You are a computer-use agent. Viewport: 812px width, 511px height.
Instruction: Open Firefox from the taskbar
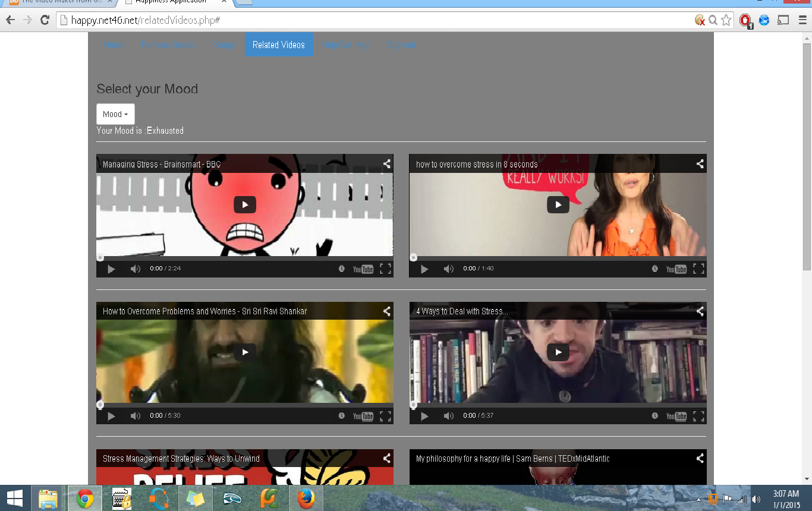pos(306,499)
